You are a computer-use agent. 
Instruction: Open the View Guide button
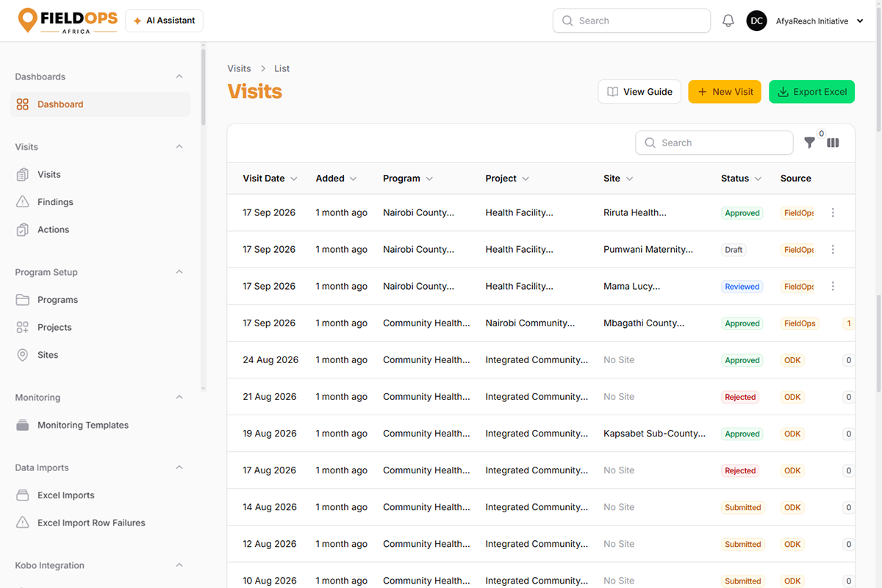pyautogui.click(x=639, y=92)
